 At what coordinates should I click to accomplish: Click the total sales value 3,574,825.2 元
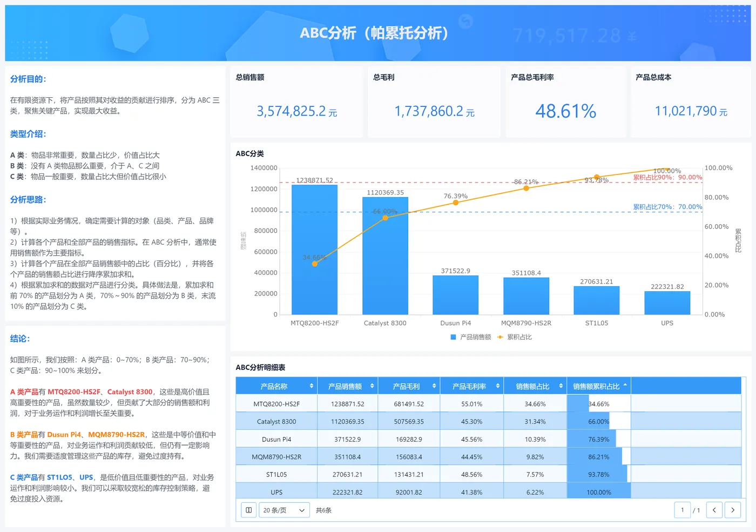tap(296, 111)
